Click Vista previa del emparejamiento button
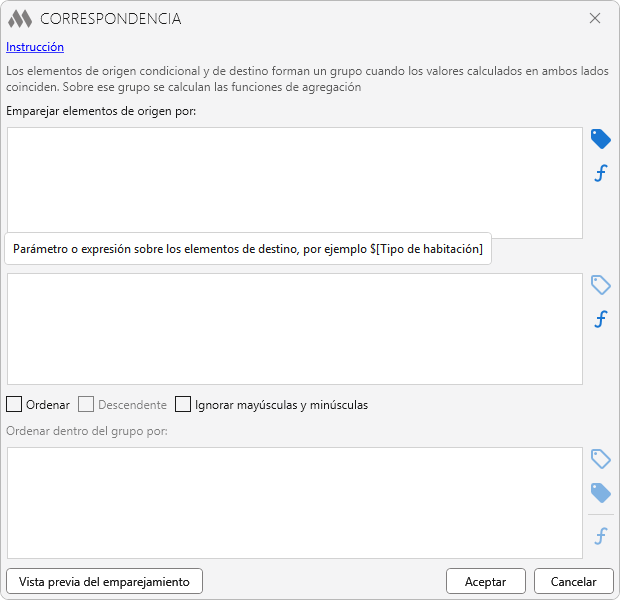Image resolution: width=620 pixels, height=600 pixels. pyautogui.click(x=104, y=581)
